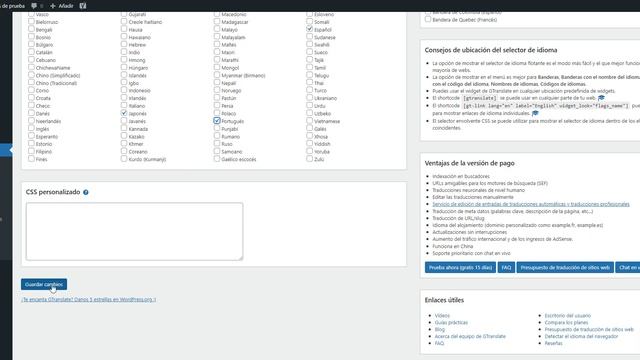
Task: Select the Consejos de ubicación heading text
Action: (x=491, y=50)
